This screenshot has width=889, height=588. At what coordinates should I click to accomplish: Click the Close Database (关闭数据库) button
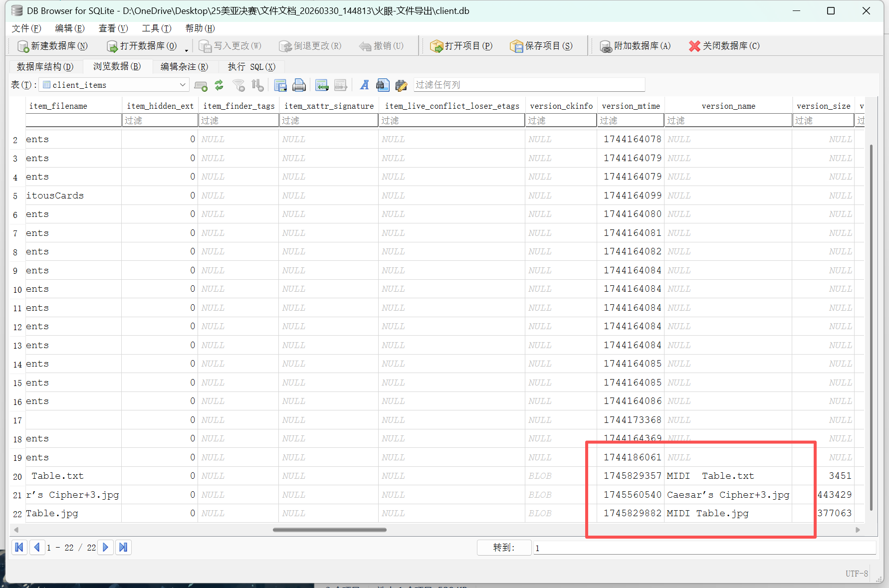click(724, 46)
